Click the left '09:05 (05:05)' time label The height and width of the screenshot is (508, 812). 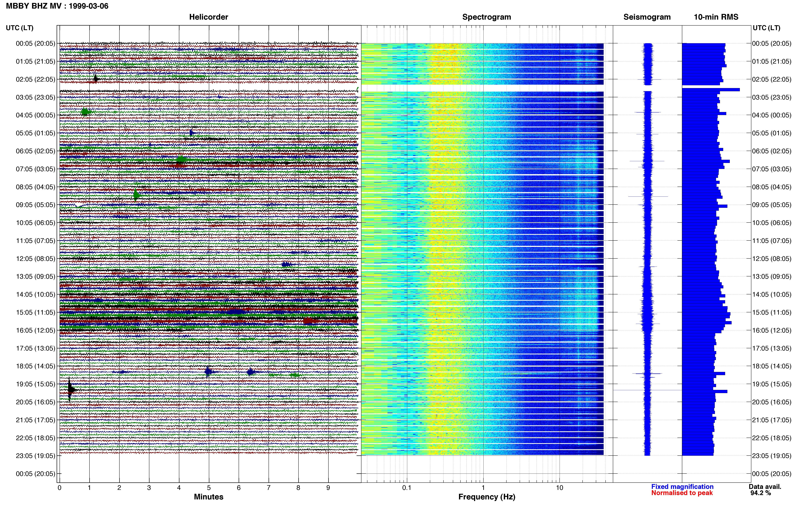[35, 205]
